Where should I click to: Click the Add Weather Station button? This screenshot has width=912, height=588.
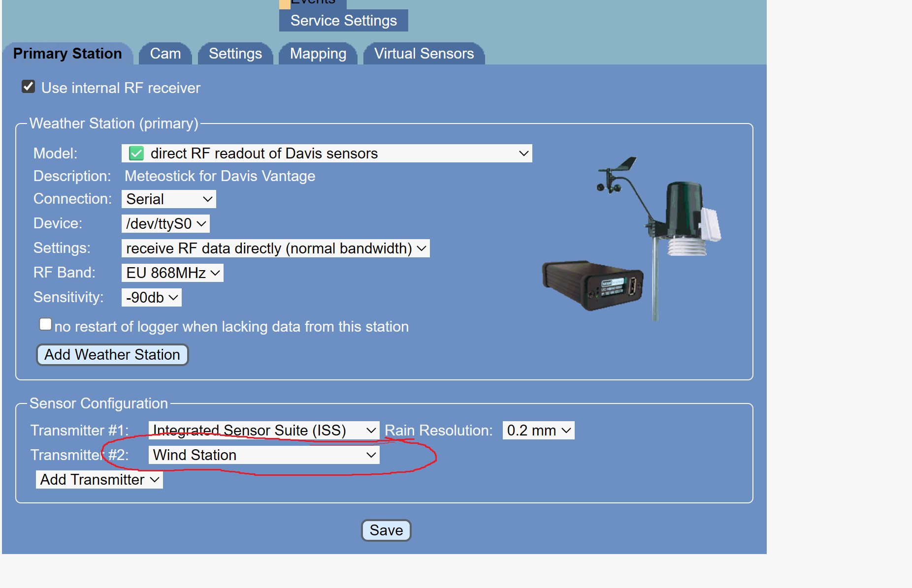pos(112,354)
